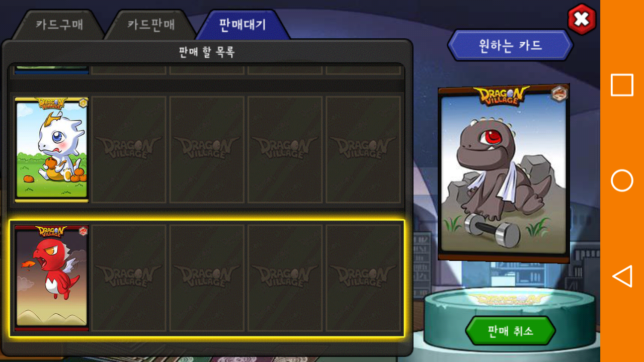644x362 pixels.
Task: Select the red bird dragon card
Action: tap(51, 278)
